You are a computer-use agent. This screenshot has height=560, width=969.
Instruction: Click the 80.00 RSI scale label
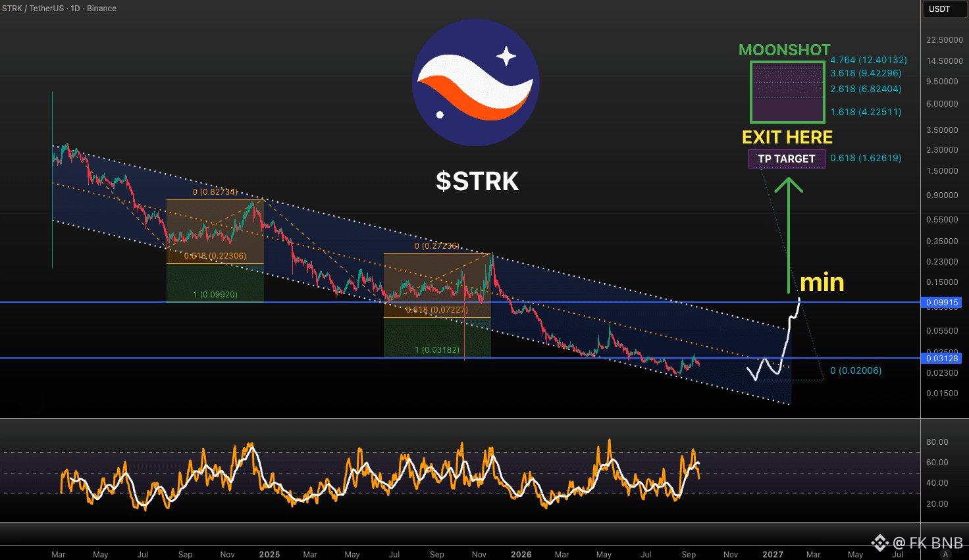(x=937, y=442)
